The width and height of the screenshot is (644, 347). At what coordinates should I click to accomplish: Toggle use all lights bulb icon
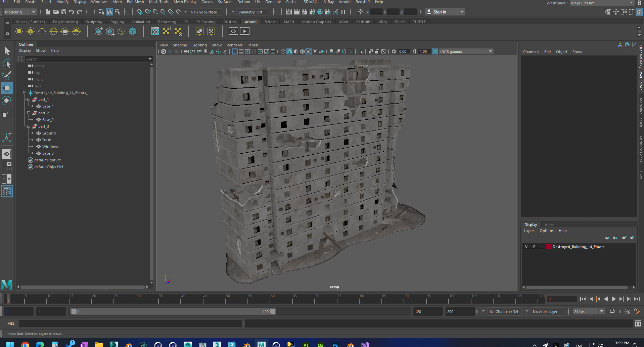(315, 51)
